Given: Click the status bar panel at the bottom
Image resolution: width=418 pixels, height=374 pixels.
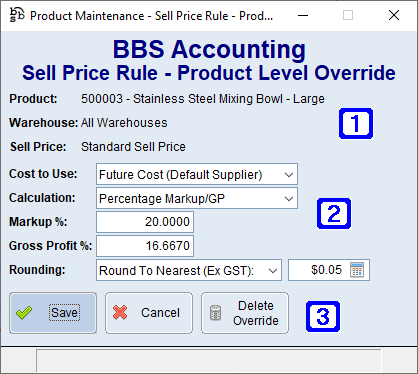Looking at the screenshot, I should [x=209, y=360].
